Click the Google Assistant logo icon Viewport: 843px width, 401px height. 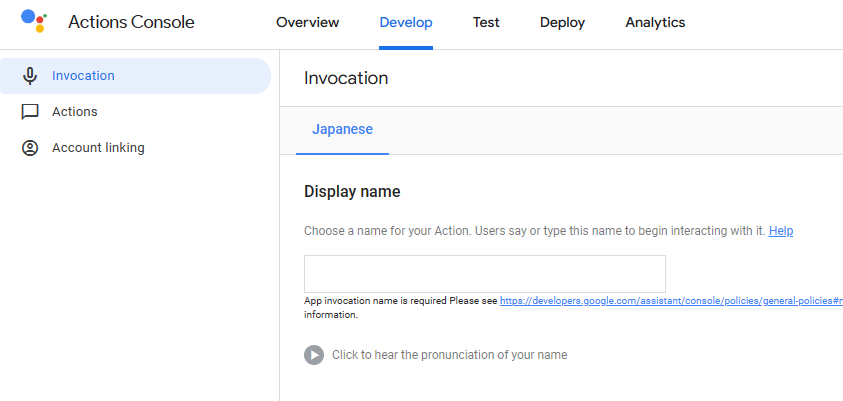coord(34,21)
